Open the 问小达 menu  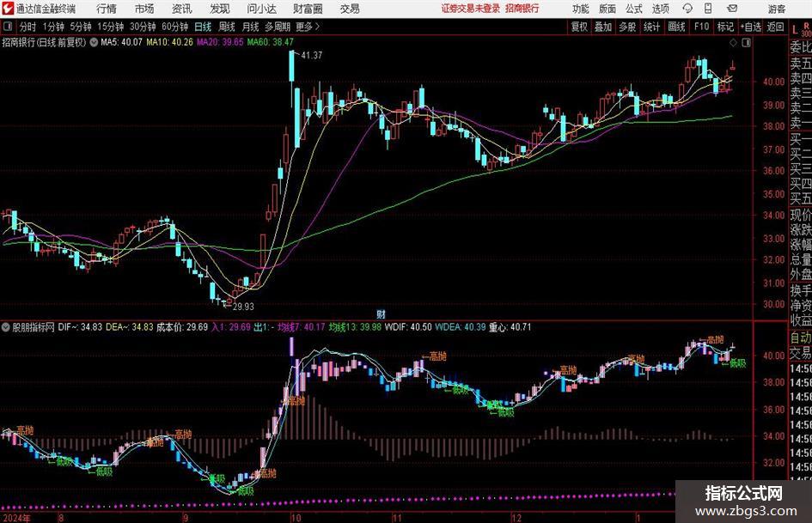[x=261, y=9]
